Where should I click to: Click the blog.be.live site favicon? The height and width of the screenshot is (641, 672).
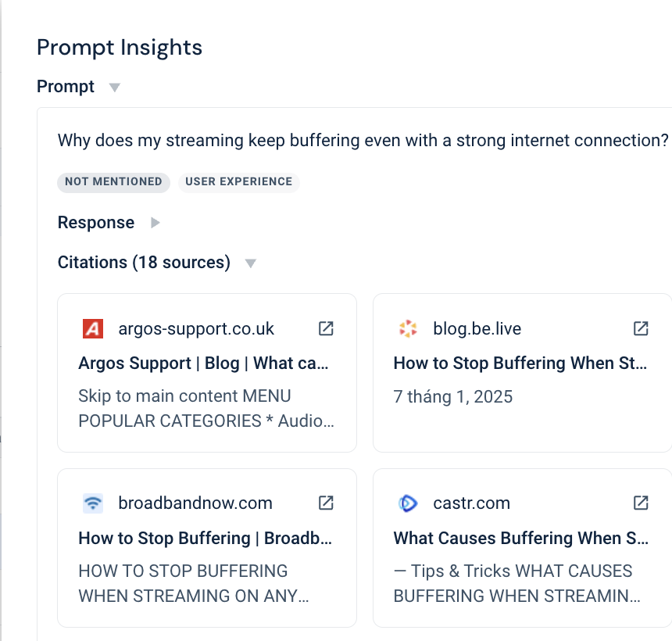pos(407,328)
